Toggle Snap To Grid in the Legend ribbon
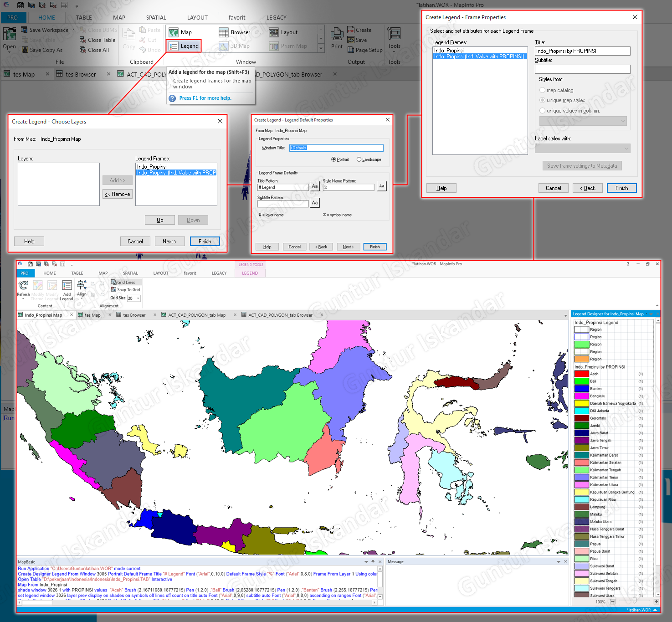This screenshot has width=672, height=622. 125,290
